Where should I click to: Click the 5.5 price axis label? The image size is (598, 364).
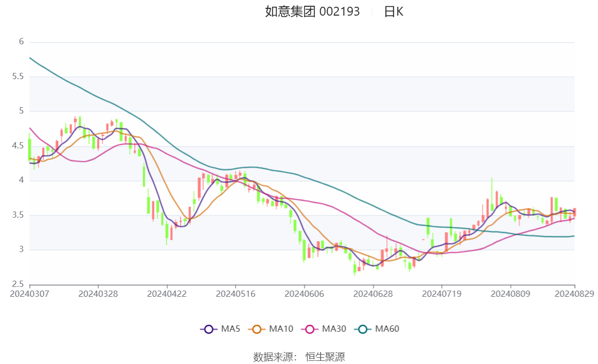tap(18, 77)
